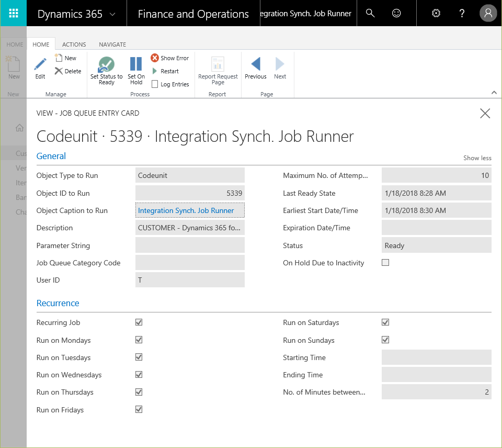Viewport: 502px width, 448px height.
Task: Click the Last Ready State field
Action: [x=436, y=193]
